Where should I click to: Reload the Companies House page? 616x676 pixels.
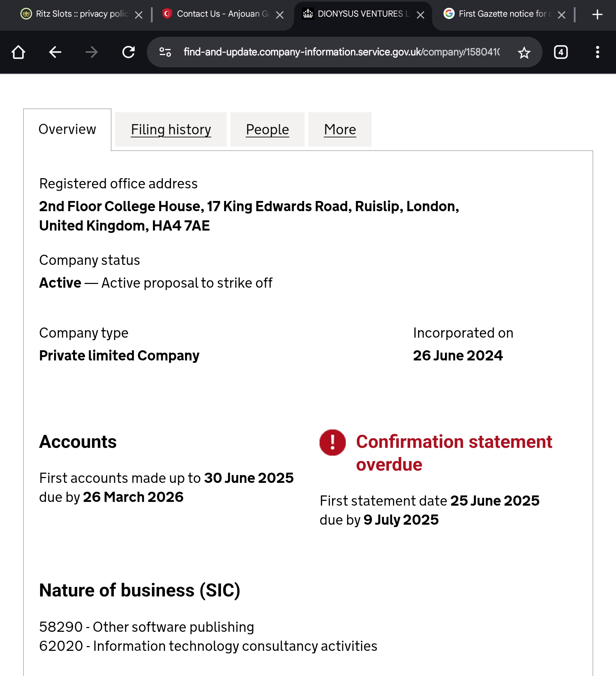pyautogui.click(x=129, y=52)
